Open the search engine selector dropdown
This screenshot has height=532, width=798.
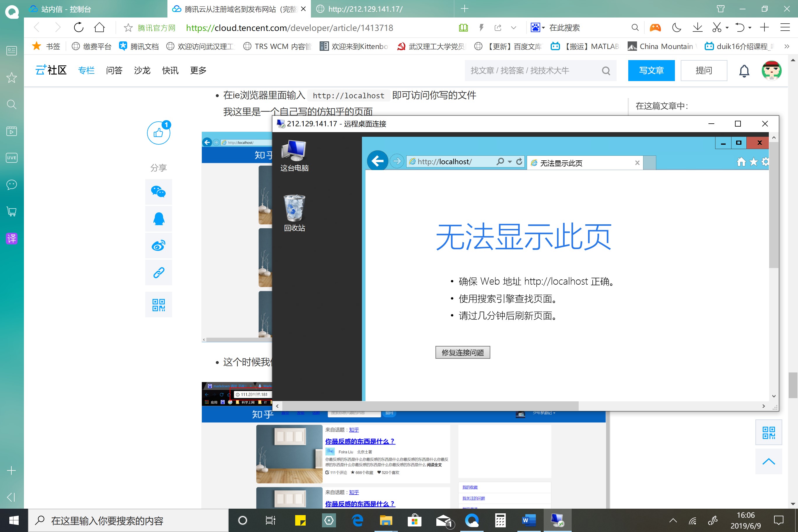click(538, 28)
